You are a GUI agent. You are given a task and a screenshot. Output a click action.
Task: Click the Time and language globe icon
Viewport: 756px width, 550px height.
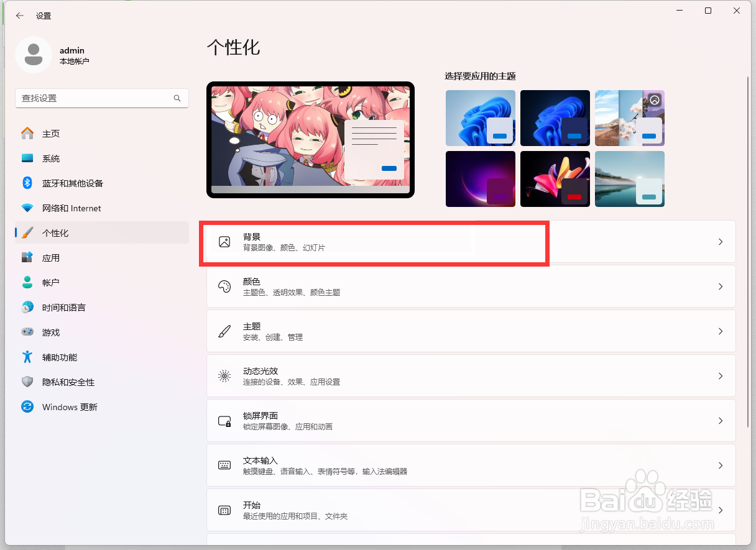coord(27,308)
